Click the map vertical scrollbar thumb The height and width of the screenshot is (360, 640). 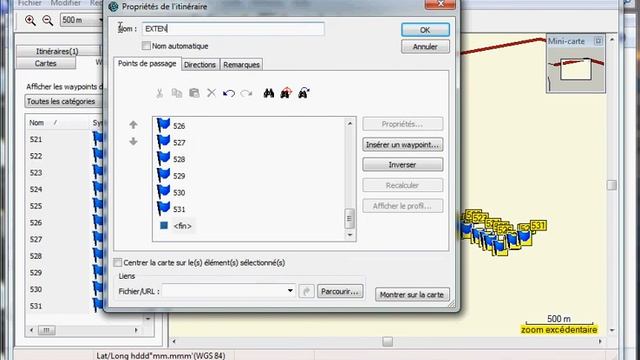611,185
